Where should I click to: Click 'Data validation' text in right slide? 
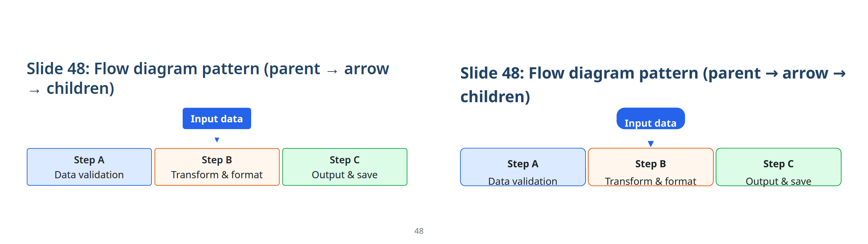click(523, 181)
